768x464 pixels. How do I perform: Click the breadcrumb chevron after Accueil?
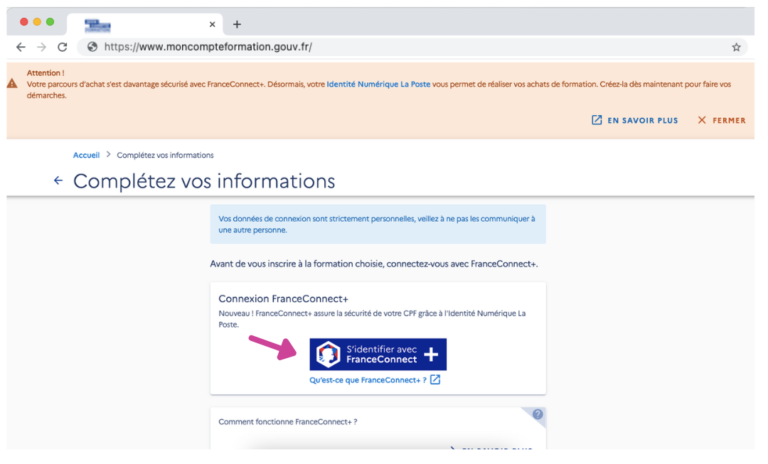(108, 155)
